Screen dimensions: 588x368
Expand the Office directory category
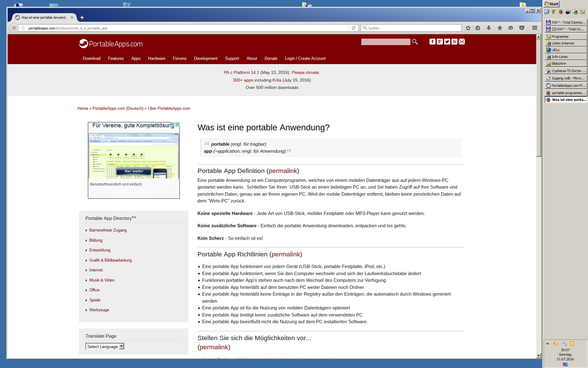94,290
